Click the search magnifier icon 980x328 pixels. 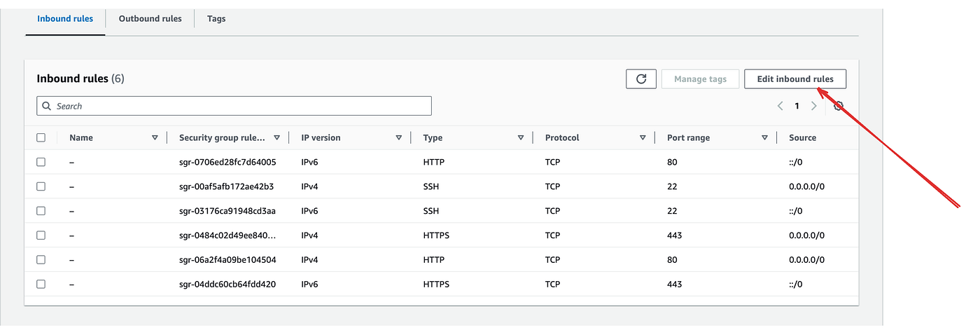coord(47,107)
